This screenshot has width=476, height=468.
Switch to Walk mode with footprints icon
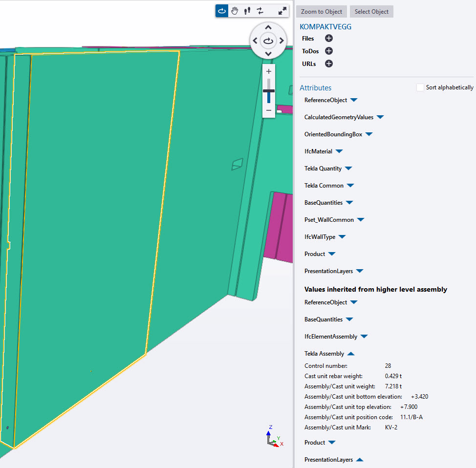pos(247,10)
